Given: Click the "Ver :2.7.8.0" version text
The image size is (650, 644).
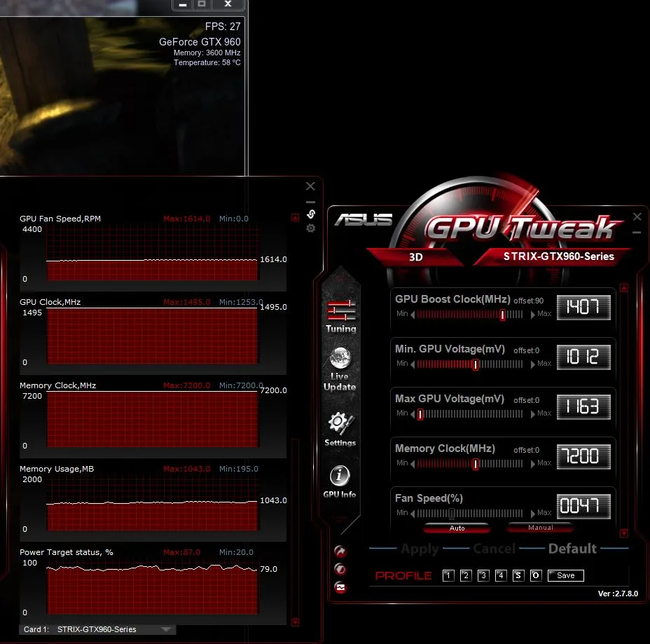Looking at the screenshot, I should click(x=618, y=594).
